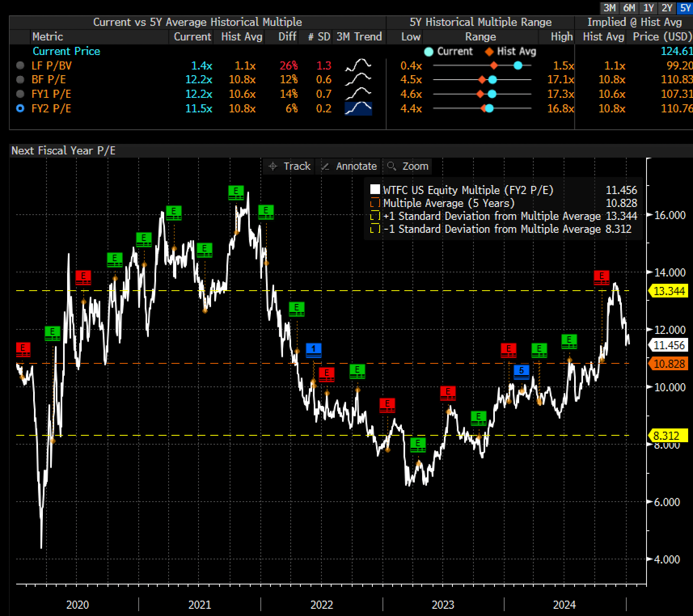
Task: Click the Next Fiscal Year P/E chart title
Action: (x=63, y=151)
